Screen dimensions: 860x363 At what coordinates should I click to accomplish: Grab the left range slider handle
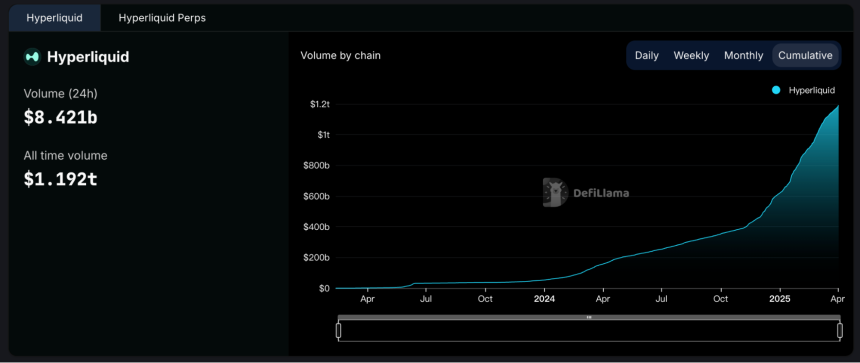tap(338, 331)
